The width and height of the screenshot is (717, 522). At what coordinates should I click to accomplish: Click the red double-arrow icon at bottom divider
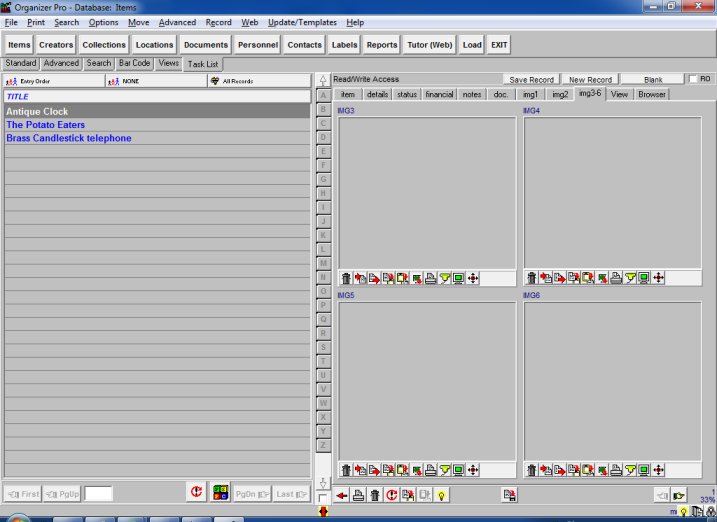(x=323, y=511)
